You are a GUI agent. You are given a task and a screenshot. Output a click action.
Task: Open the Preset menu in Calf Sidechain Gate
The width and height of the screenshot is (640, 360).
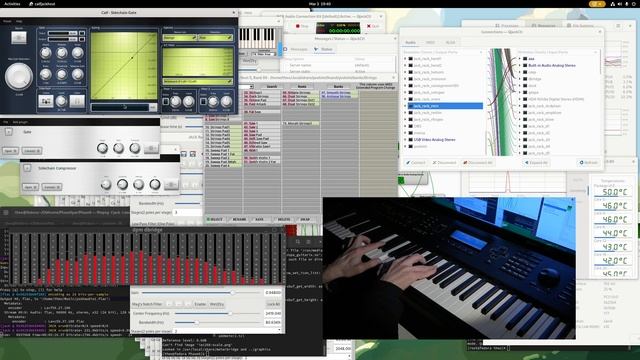[7, 21]
